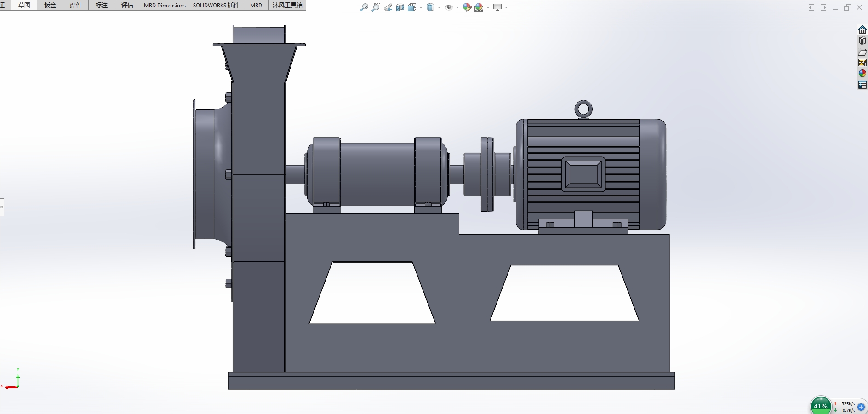Open the SOLIDWORKS 插件 tab
868x414 pixels.
pyautogui.click(x=216, y=6)
